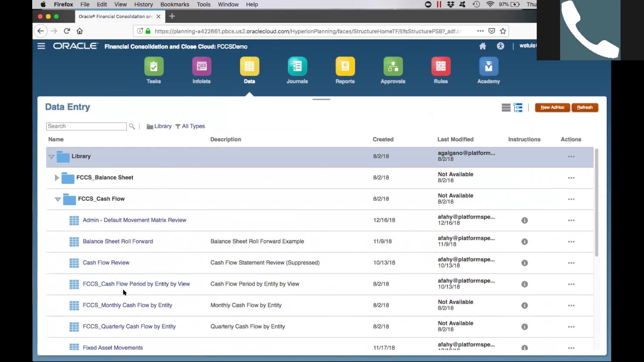Open the All Types filter
Screen dimensions: 644x362
pos(190,126)
